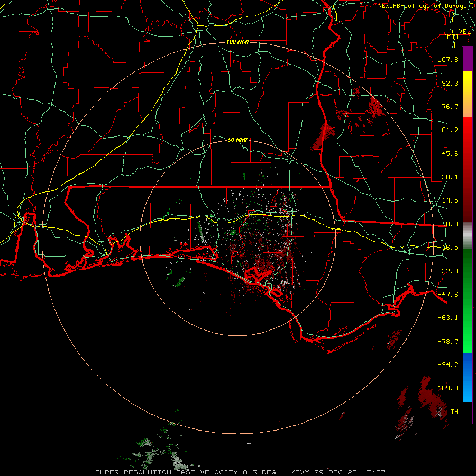
Task: Click the -0.9 value on velocity scale
Action: [450, 224]
